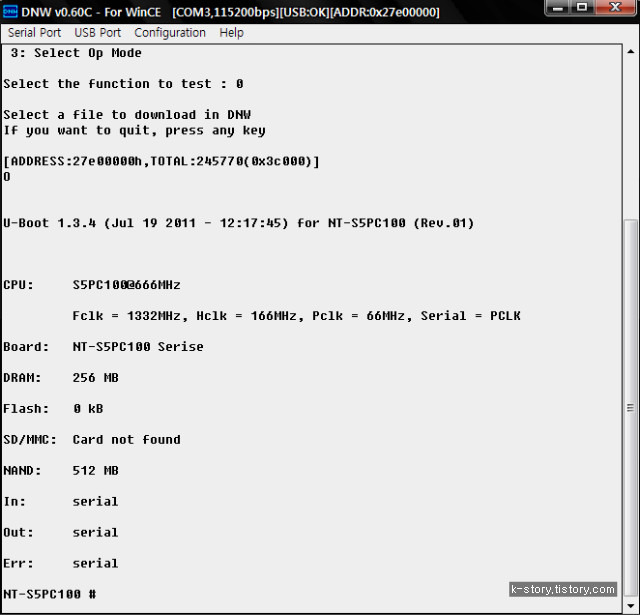The width and height of the screenshot is (640, 615).
Task: Click the 'In: serial' line
Action: click(61, 502)
